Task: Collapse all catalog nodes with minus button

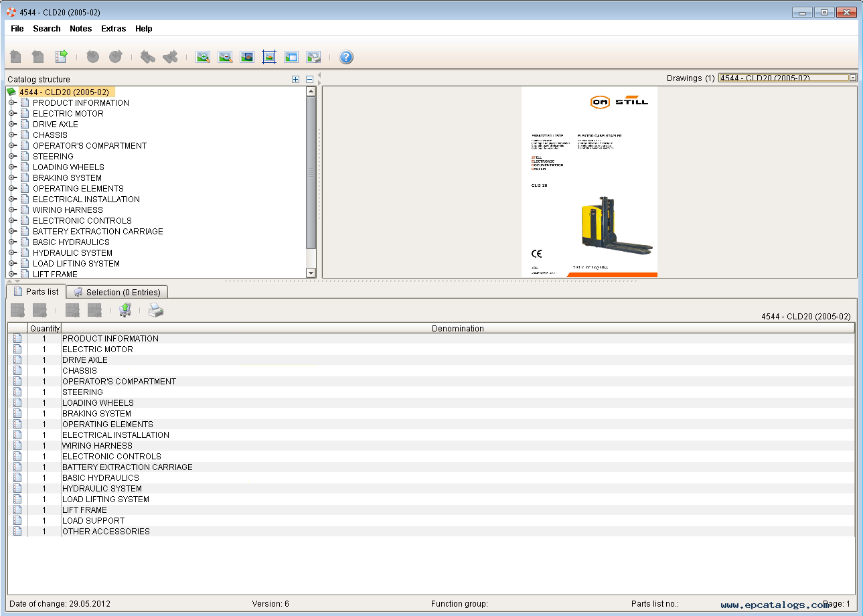Action: point(309,79)
